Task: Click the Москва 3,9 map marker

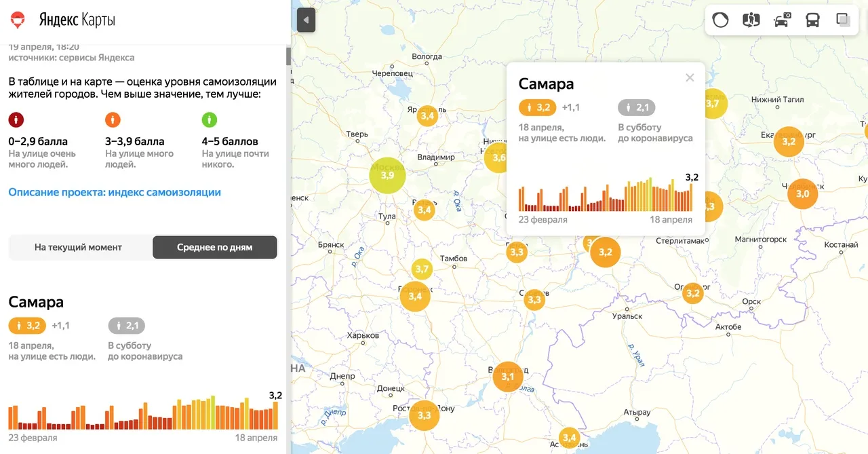Action: [387, 175]
